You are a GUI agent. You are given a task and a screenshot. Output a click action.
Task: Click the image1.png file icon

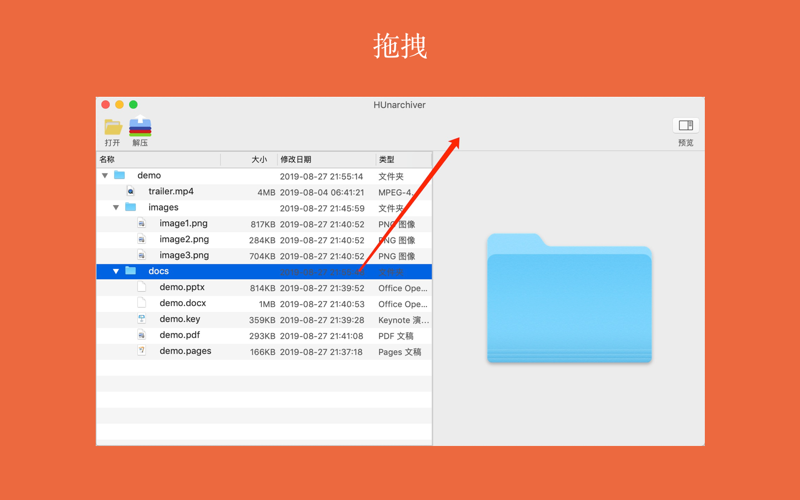142,224
